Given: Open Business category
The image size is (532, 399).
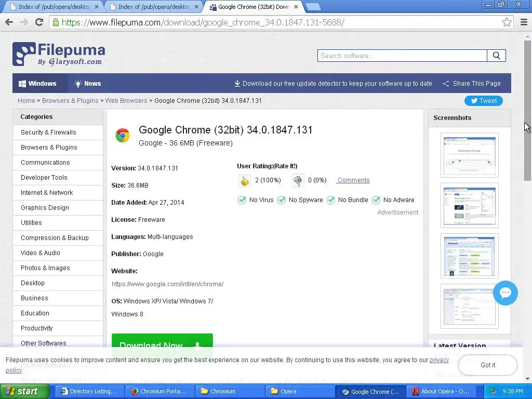Looking at the screenshot, I should point(58,298).
